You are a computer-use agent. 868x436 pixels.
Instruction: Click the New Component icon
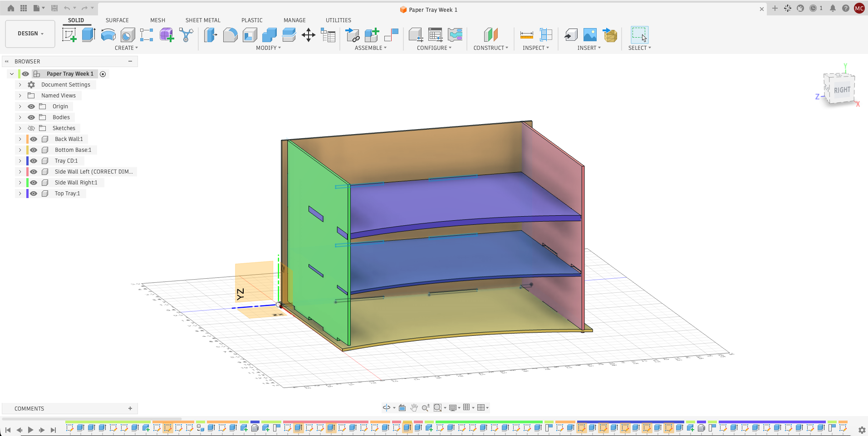click(372, 35)
